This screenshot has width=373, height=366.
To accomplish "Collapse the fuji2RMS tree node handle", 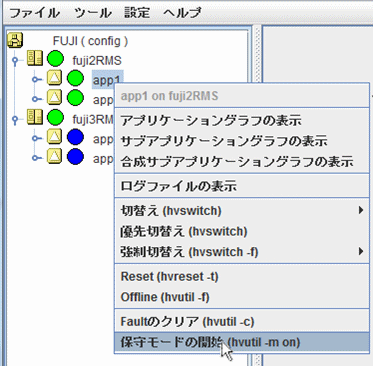I will pyautogui.click(x=15, y=60).
